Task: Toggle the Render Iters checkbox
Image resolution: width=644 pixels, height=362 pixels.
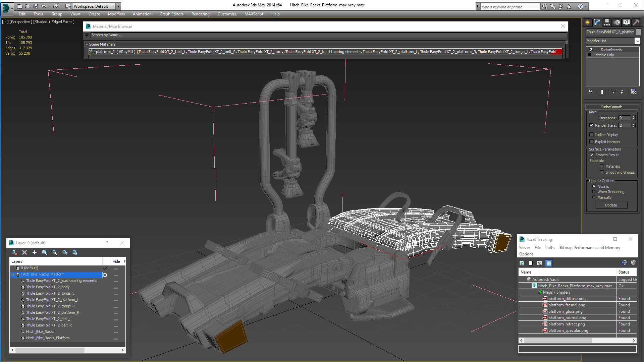Action: pos(592,125)
